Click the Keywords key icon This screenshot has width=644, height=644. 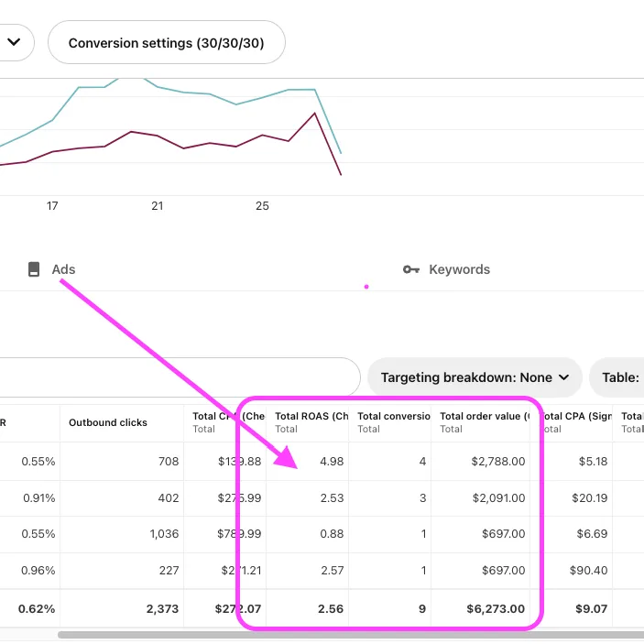click(411, 269)
